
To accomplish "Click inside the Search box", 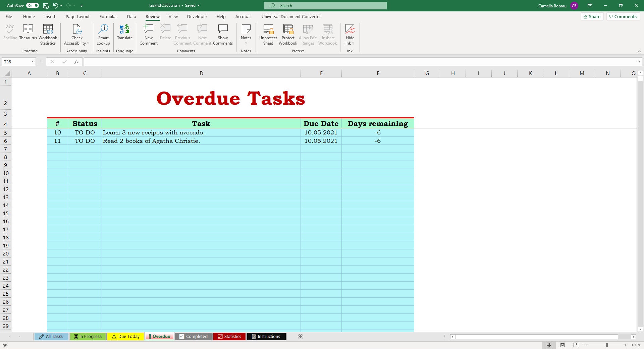I will (x=325, y=5).
